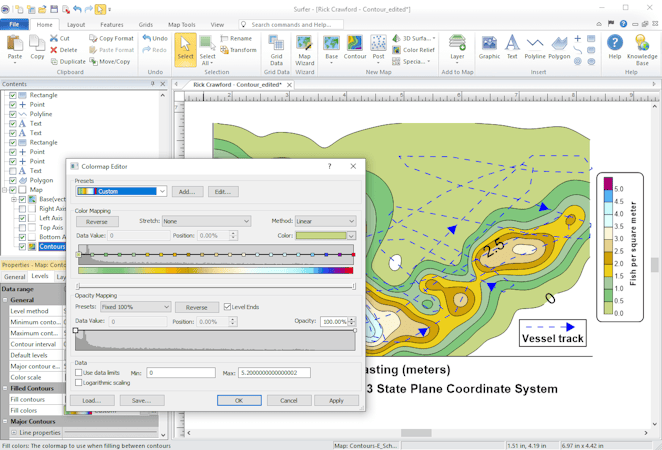The width and height of the screenshot is (662, 450).
Task: Switch to the Features ribbon tab
Action: coord(112,25)
